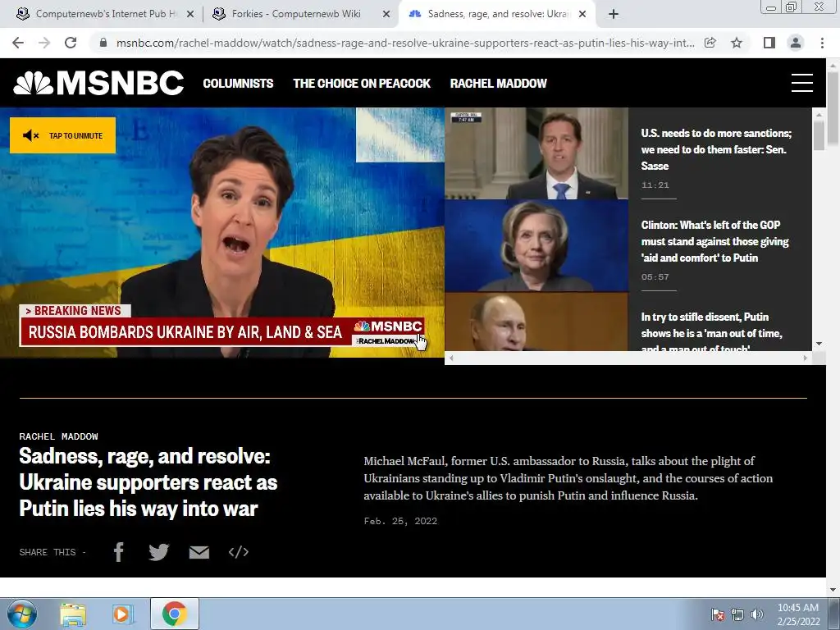Share the article on Facebook

[x=119, y=552]
